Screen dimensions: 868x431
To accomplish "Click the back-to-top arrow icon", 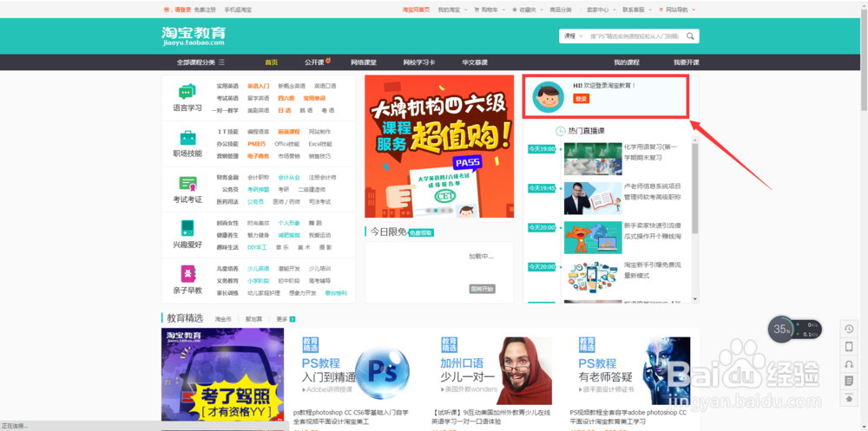I will (x=849, y=398).
